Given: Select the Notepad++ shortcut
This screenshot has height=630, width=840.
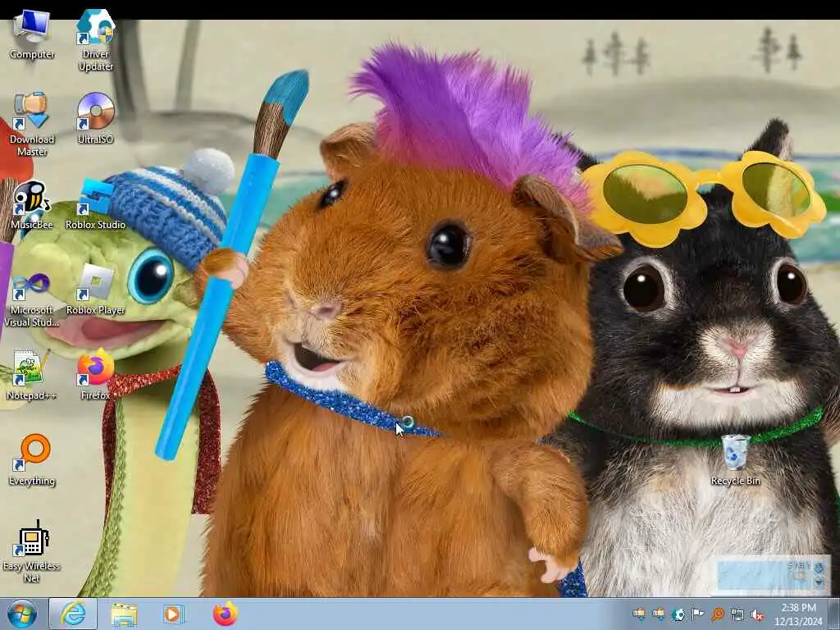Looking at the screenshot, I should [x=32, y=375].
